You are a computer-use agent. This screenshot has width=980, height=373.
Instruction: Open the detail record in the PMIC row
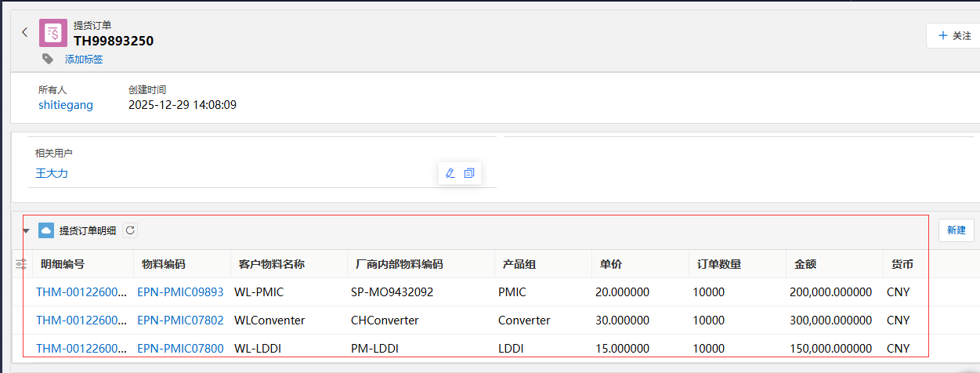[81, 292]
